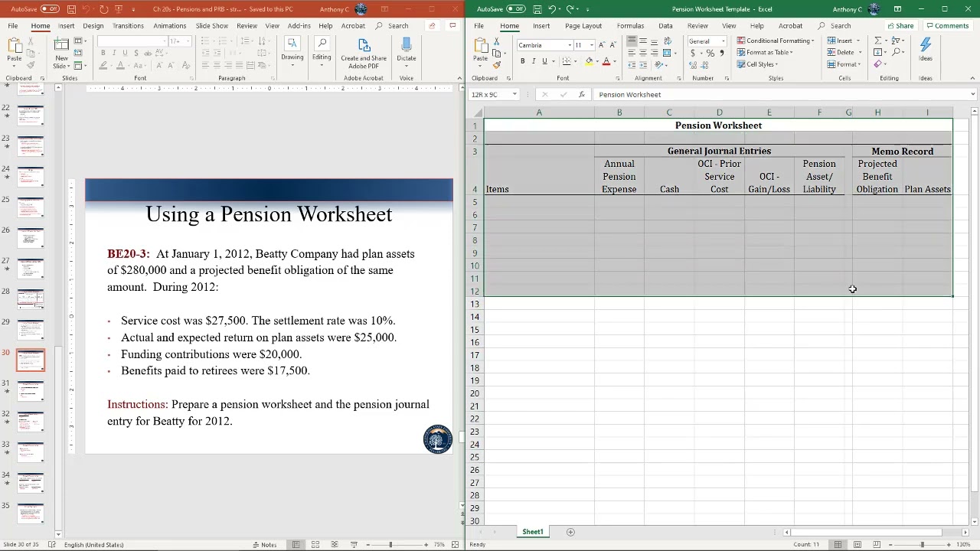Click the Sort & Filter icon in Excel
980x551 pixels.
coord(895,41)
